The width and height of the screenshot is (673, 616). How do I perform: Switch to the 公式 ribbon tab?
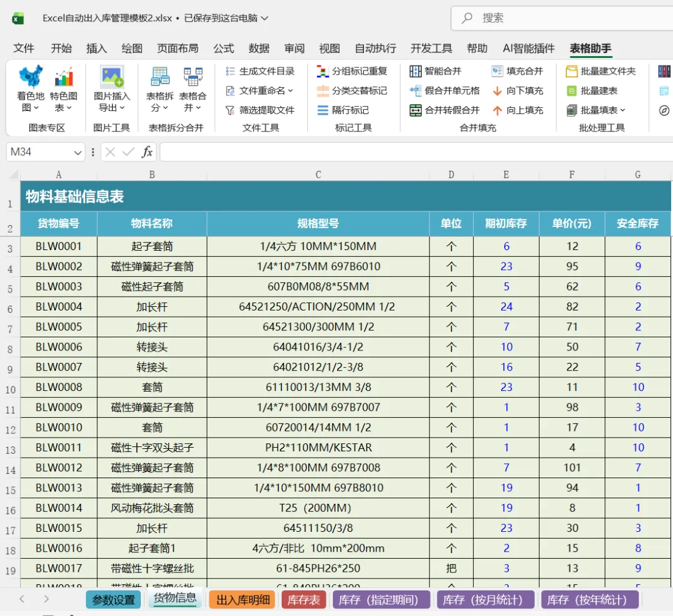coord(224,49)
